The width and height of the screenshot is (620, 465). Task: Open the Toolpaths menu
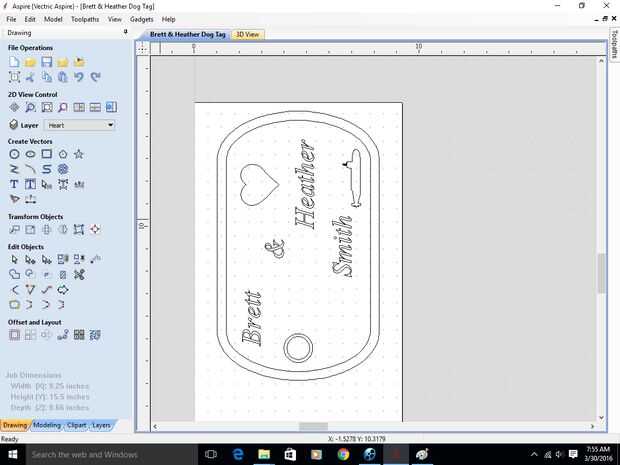click(x=85, y=19)
